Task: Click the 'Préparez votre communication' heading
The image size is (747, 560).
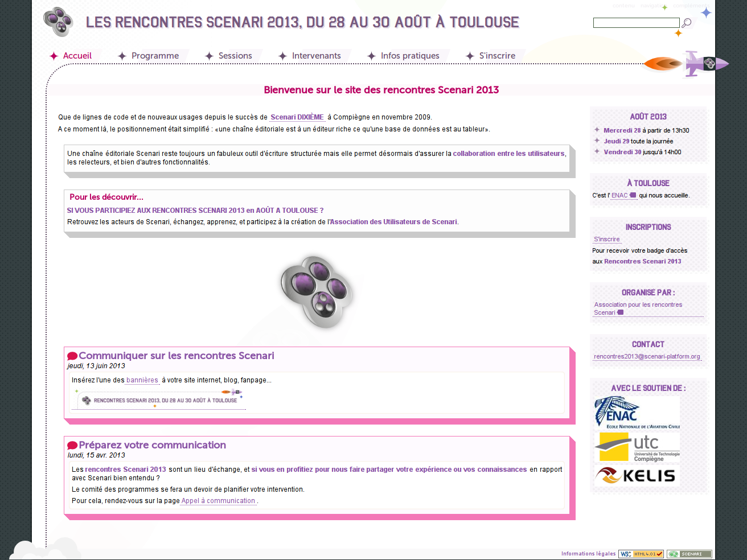Action: click(153, 445)
